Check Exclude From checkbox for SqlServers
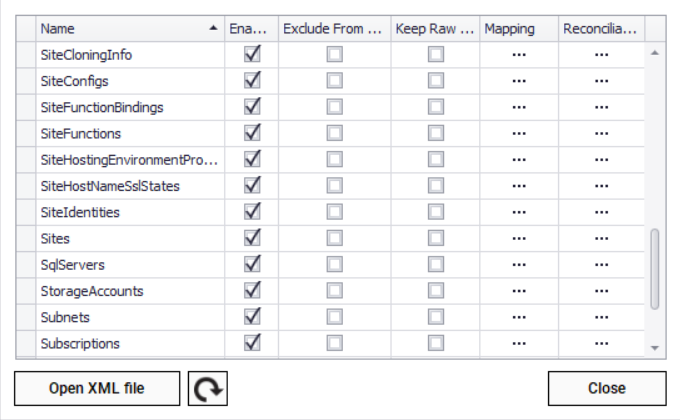 [x=334, y=265]
